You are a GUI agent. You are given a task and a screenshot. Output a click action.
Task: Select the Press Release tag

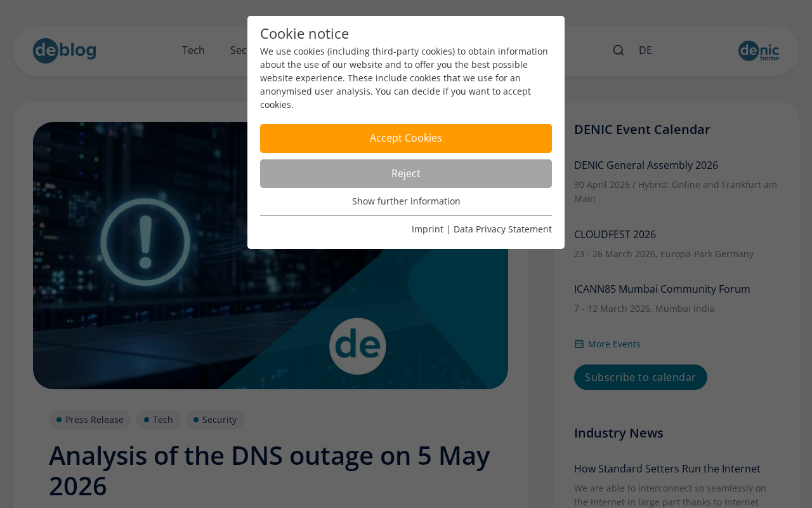90,420
